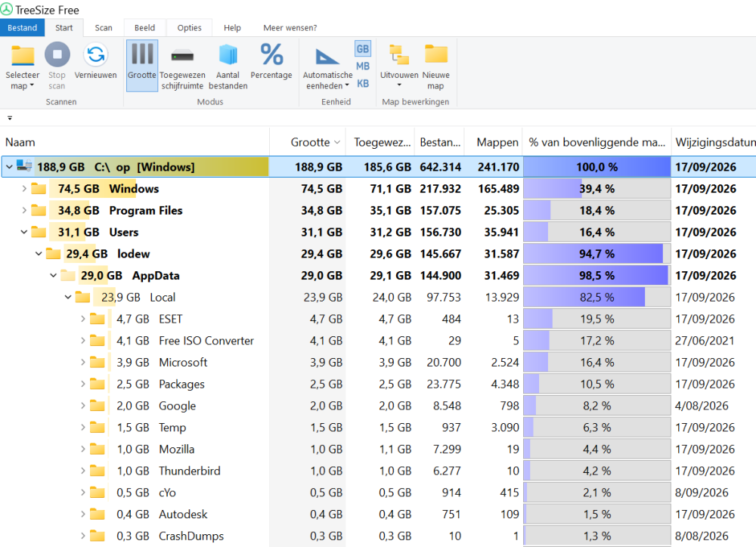Sort by the Toegewezen column header

[x=381, y=142]
